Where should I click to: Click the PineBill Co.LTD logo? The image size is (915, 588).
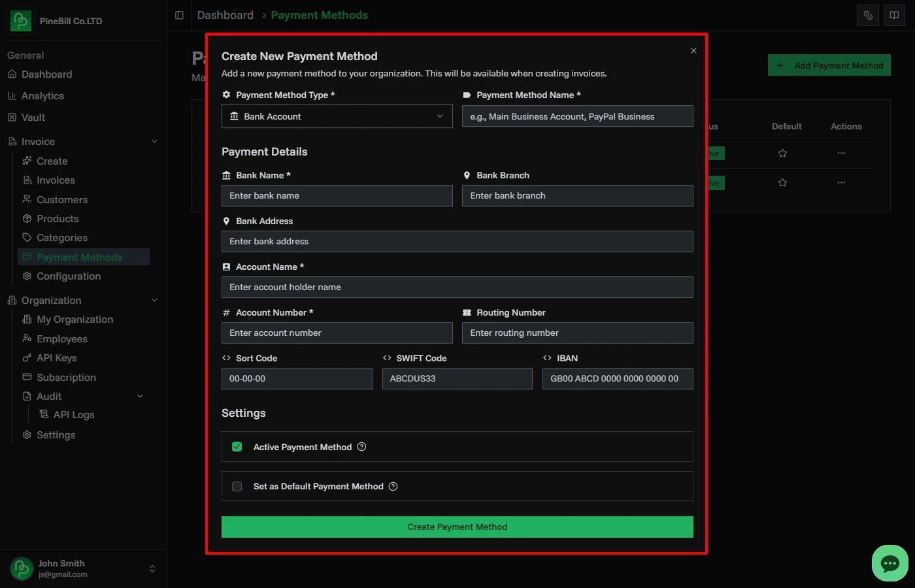(20, 20)
